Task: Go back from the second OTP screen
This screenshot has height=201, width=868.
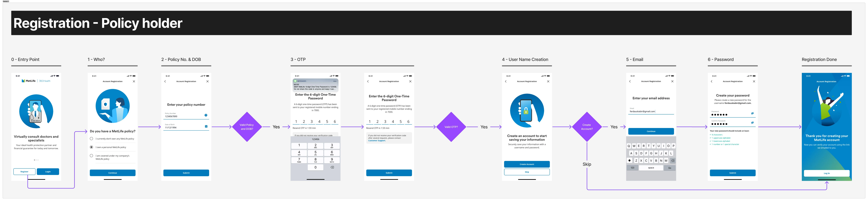Action: click(x=368, y=81)
